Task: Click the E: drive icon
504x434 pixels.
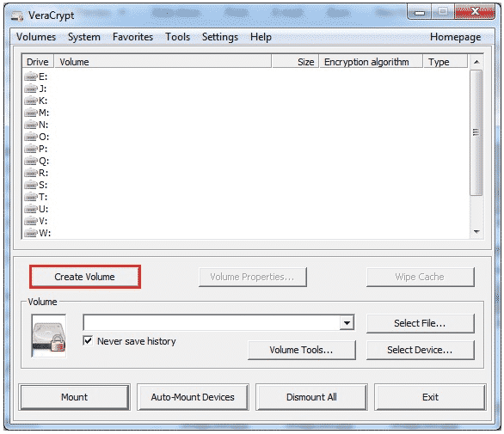Action: [x=31, y=76]
